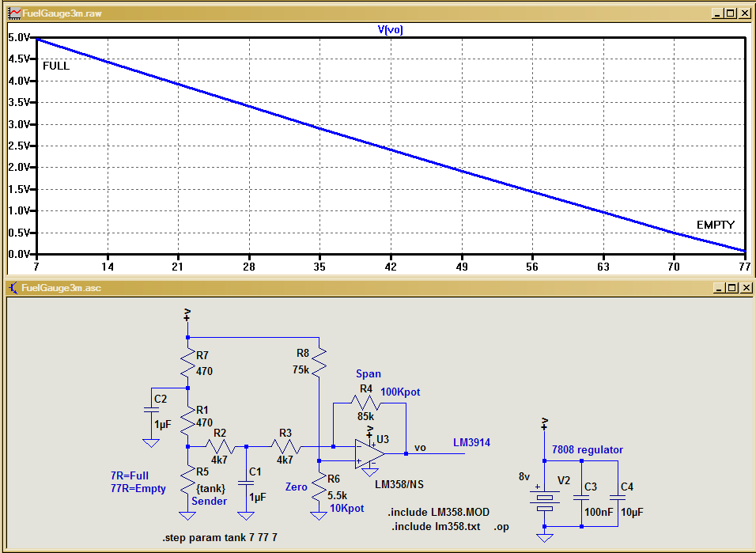Click the R8 resistor label
Image resolution: width=756 pixels, height=553 pixels.
point(303,353)
